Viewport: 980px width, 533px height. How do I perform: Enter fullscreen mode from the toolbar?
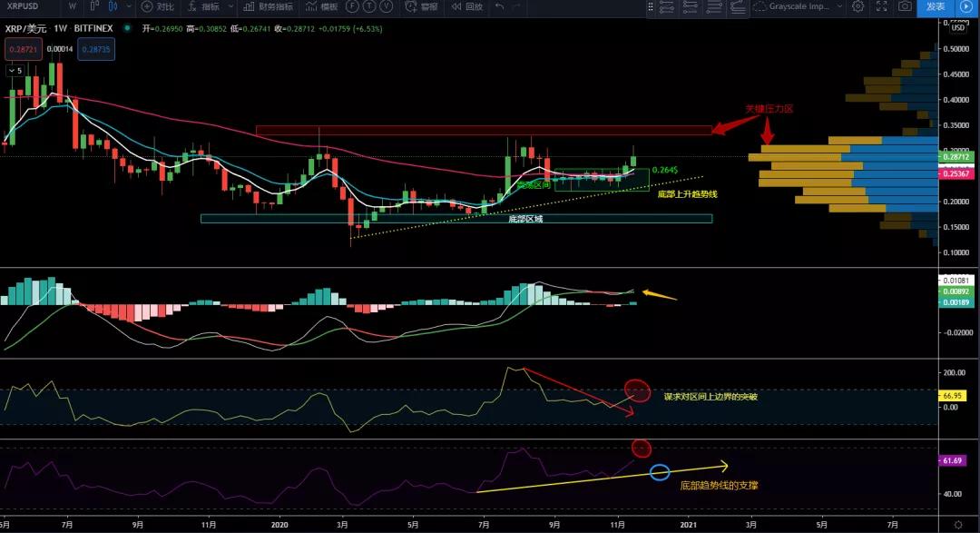(x=881, y=7)
